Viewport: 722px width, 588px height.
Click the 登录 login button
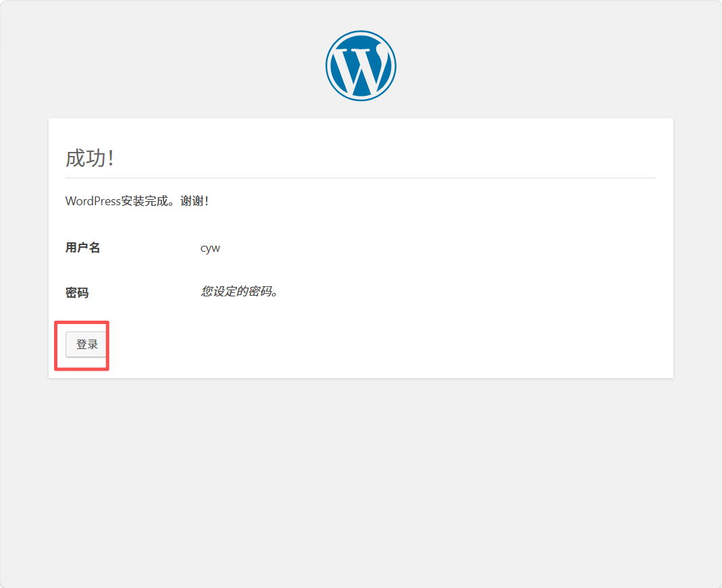pos(86,344)
